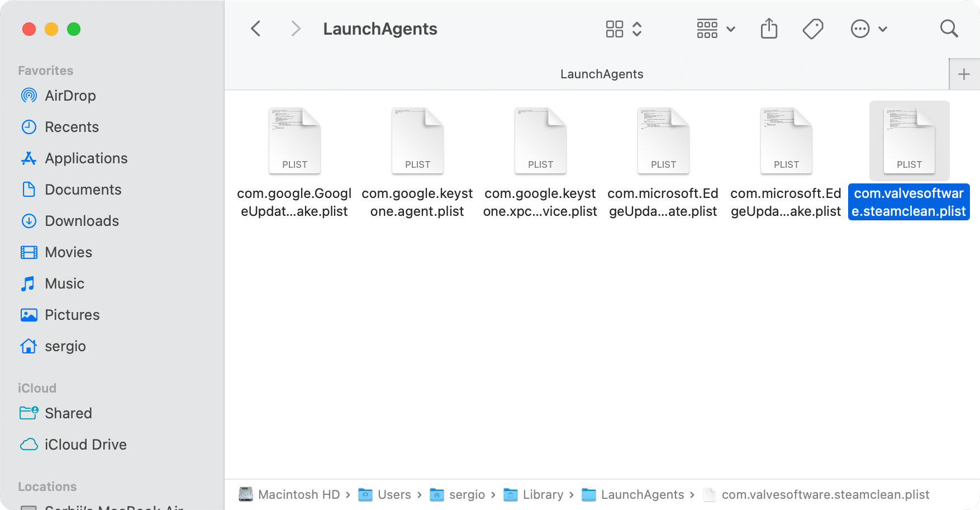
Task: Open the More Actions ellipsis dropdown
Action: point(868,29)
